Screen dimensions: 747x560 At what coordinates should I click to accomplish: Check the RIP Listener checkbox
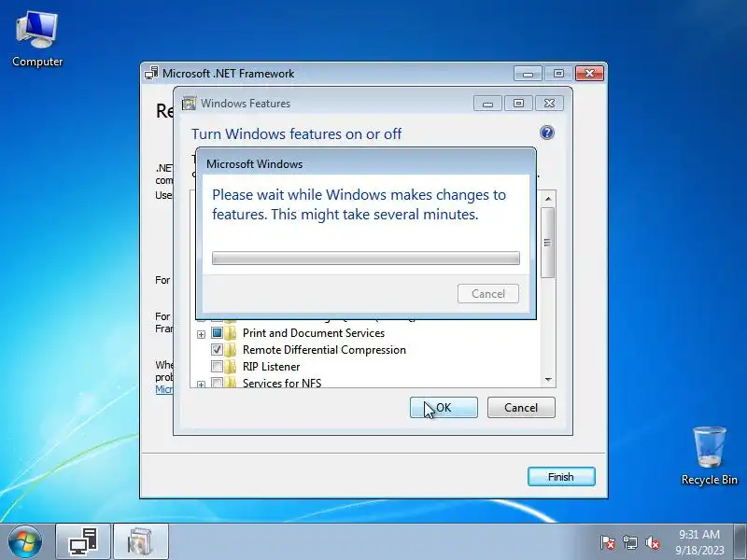(217, 366)
